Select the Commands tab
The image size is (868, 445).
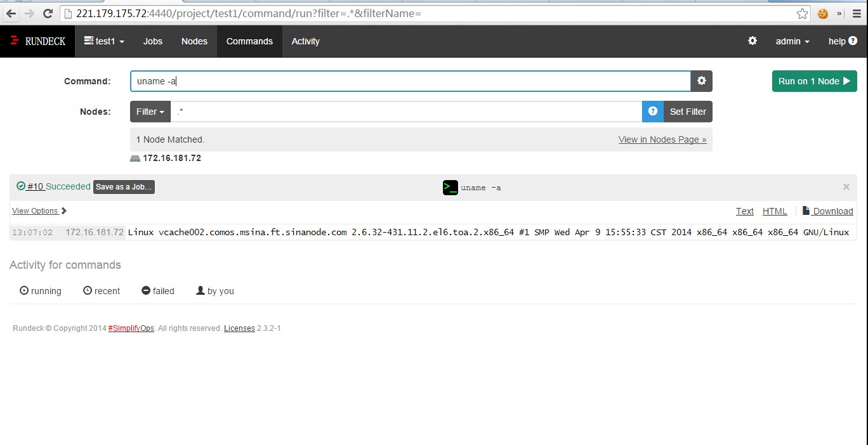249,41
